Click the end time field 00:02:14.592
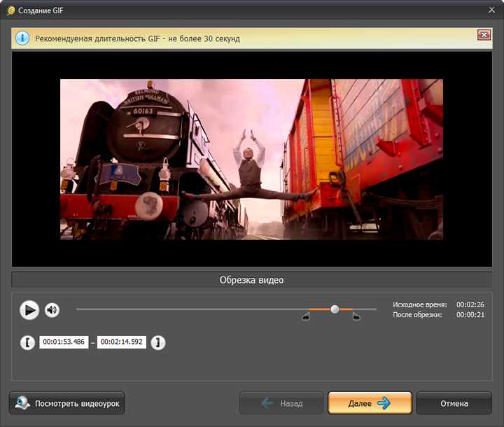This screenshot has width=504, height=427. point(122,342)
